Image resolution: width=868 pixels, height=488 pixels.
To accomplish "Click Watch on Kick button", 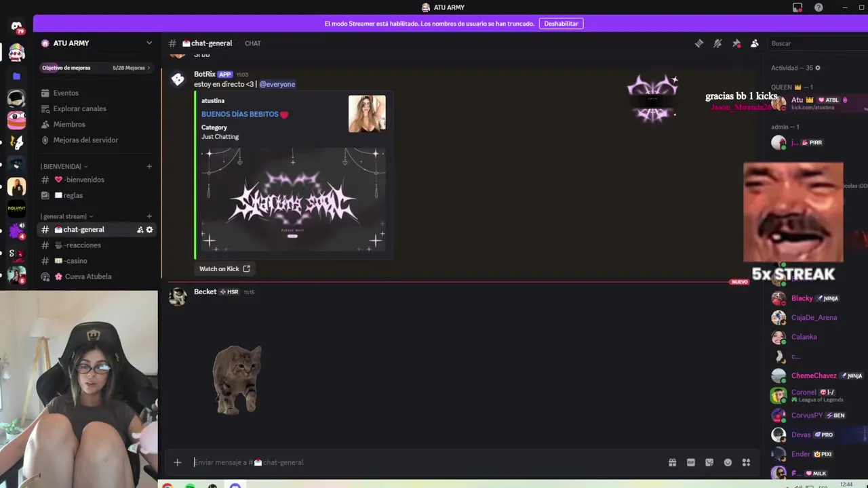I will click(224, 268).
